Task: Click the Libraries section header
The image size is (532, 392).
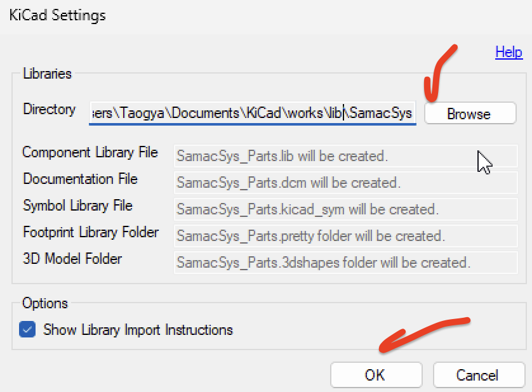Action: pyautogui.click(x=47, y=74)
